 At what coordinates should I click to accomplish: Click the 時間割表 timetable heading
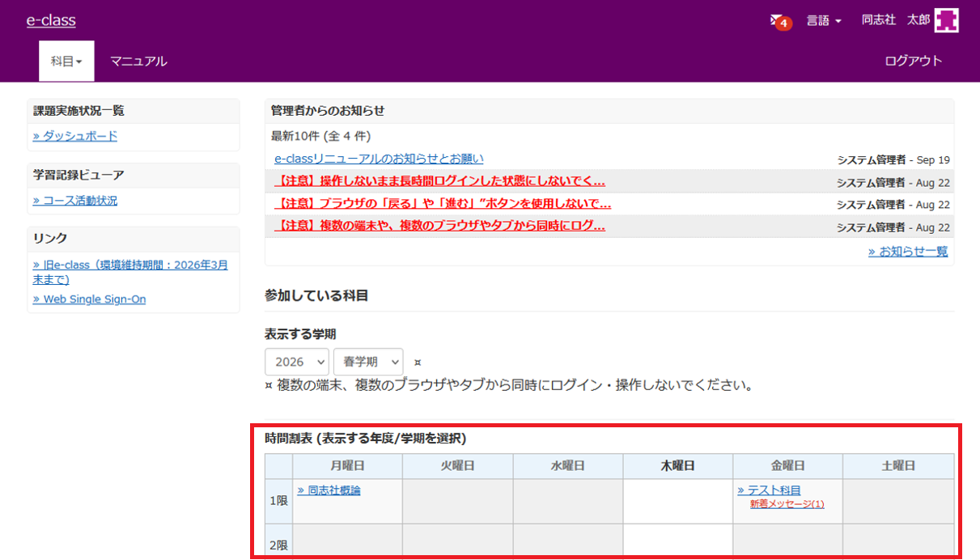365,439
